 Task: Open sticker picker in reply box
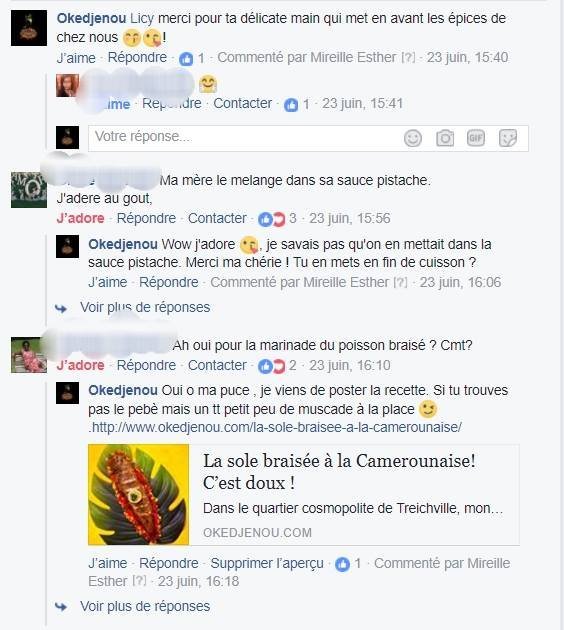[x=507, y=138]
